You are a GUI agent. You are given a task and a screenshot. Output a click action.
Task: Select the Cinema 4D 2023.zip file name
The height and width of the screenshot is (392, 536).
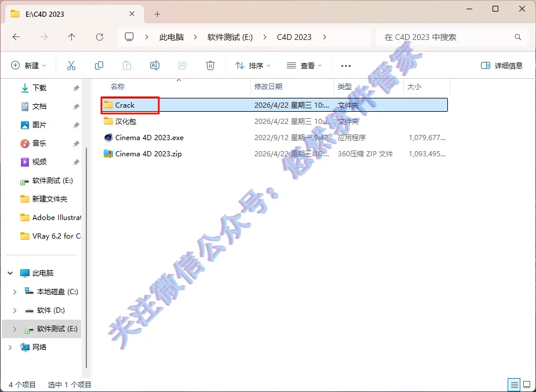pyautogui.click(x=148, y=153)
